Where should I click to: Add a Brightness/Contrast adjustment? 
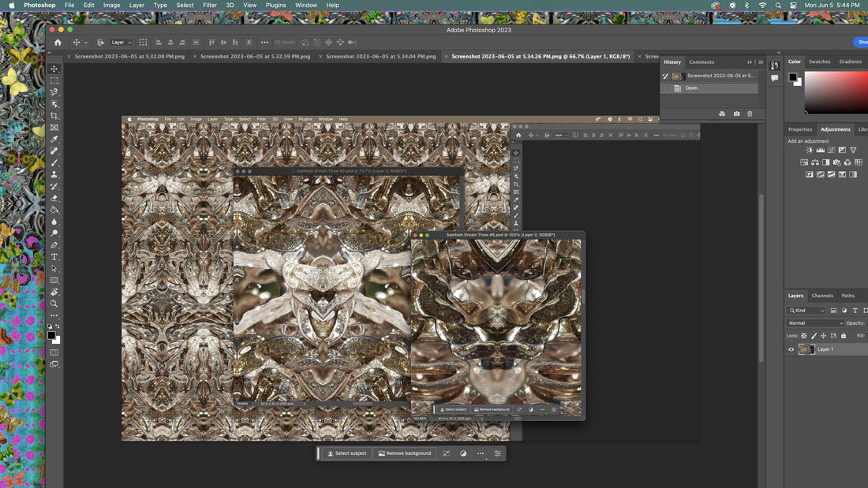[809, 150]
